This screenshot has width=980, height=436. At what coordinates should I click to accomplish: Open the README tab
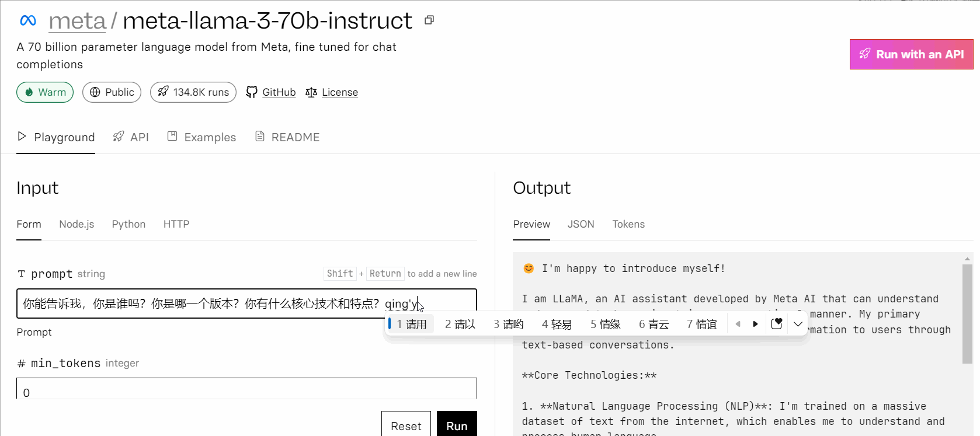pyautogui.click(x=287, y=137)
